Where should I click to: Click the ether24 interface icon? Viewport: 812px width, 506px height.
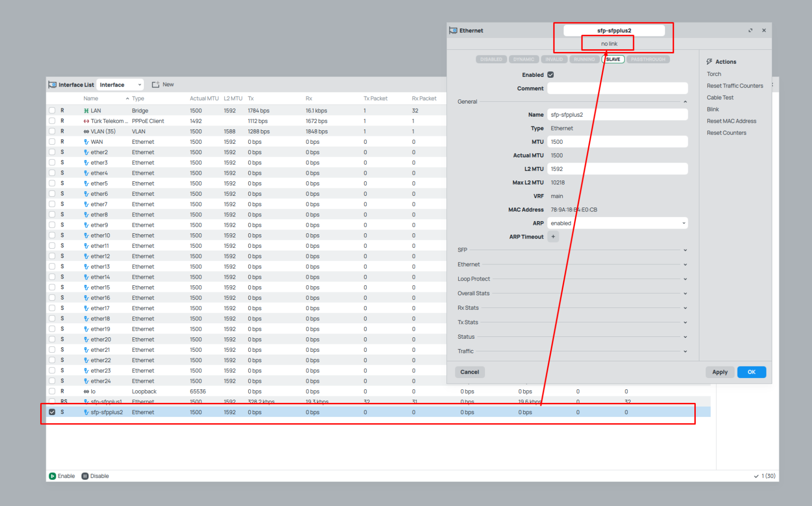point(86,381)
